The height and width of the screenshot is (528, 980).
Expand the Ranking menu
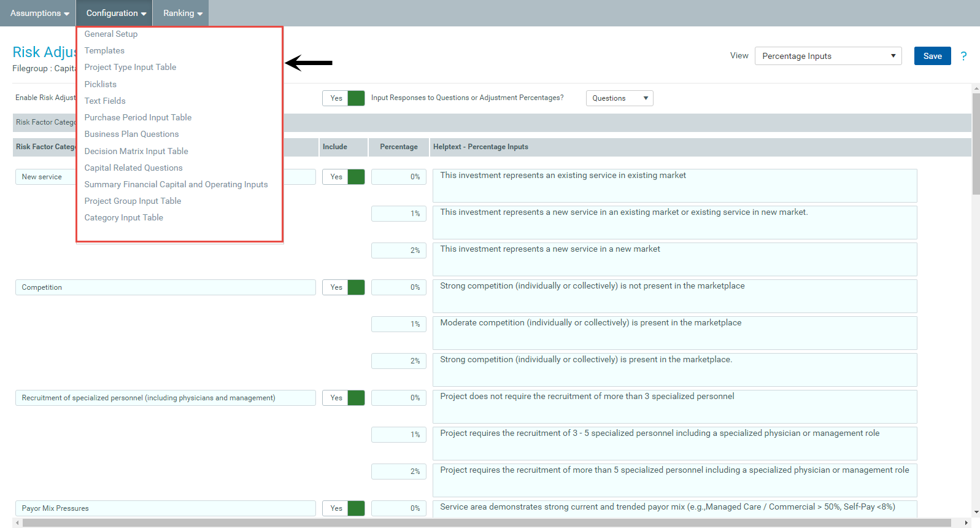(182, 13)
